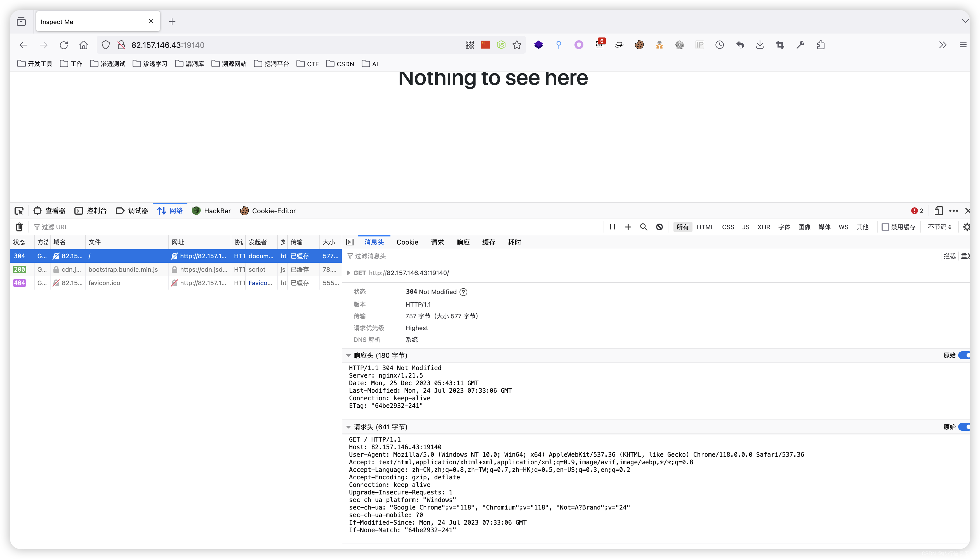Pause network recording
980x559 pixels.
coord(612,227)
